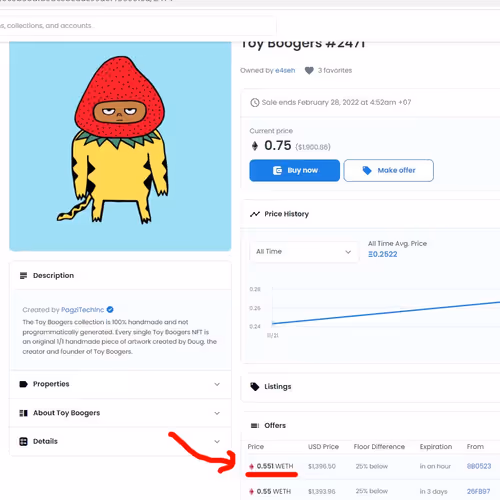Click the Price History chart icon

click(255, 214)
